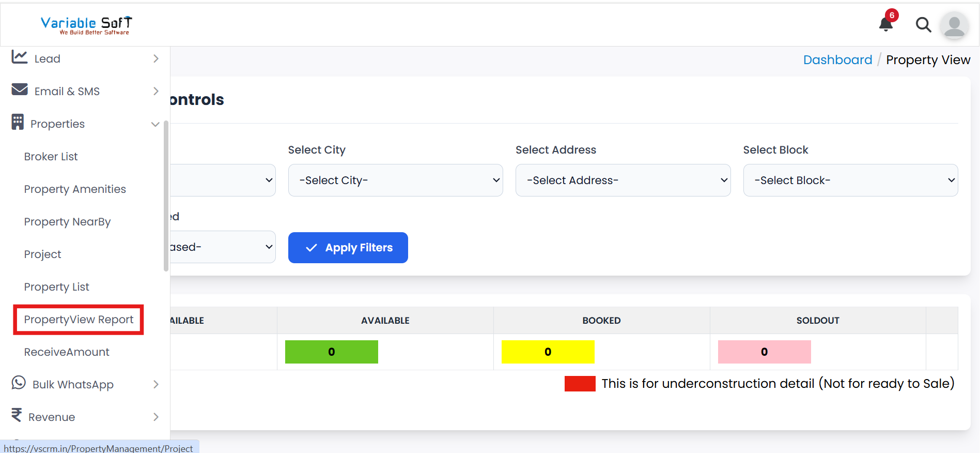Click the SOLDOUT column header
980x453 pixels.
point(818,321)
